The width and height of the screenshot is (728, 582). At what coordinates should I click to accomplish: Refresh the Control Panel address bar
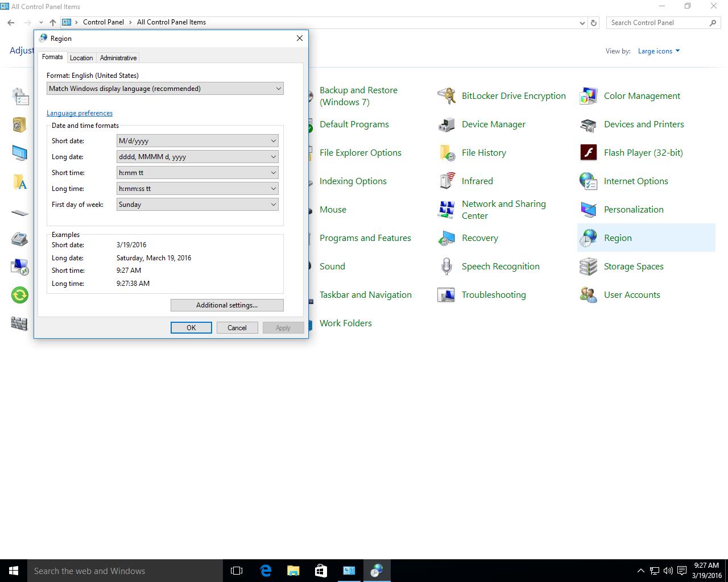coord(594,23)
